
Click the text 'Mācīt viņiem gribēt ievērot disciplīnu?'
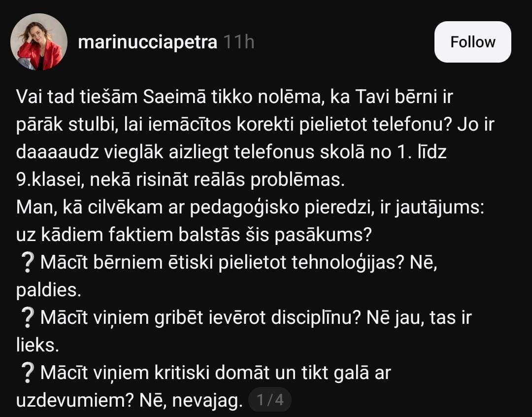201,318
